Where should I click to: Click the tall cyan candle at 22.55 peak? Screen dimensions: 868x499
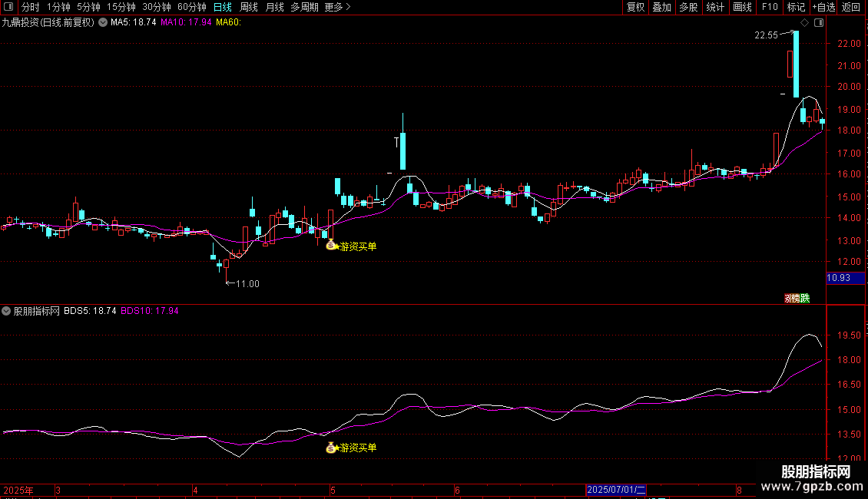coord(796,64)
